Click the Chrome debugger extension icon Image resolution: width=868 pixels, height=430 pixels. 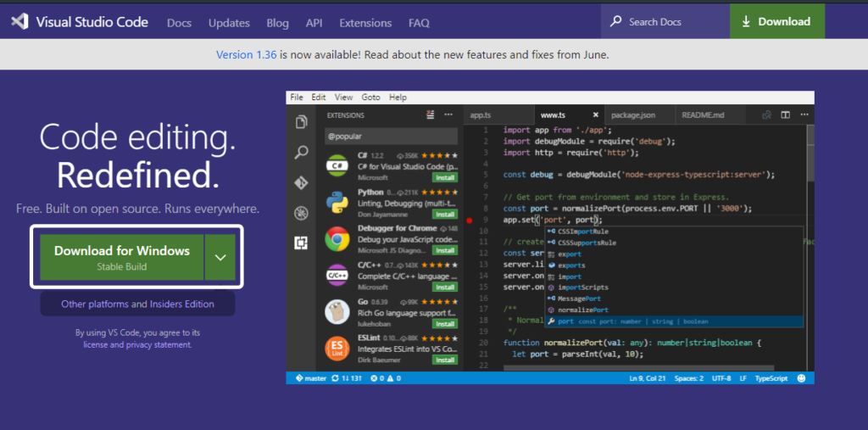[x=337, y=238]
